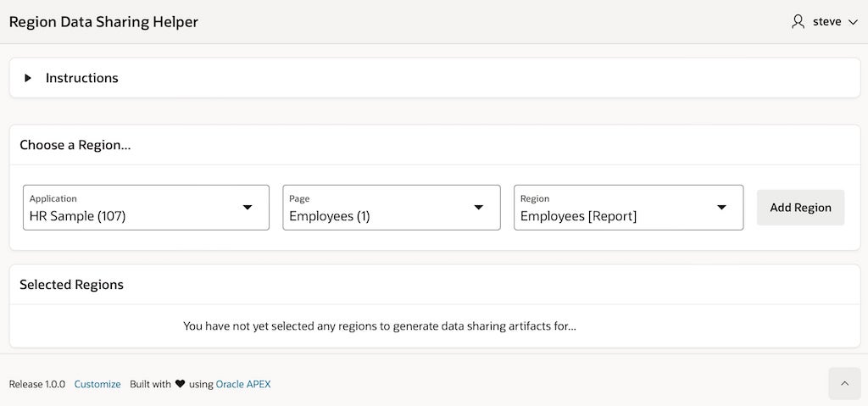Screen dimensions: 868x406
Task: Click the Release 1.0.0 version text
Action: (x=37, y=384)
